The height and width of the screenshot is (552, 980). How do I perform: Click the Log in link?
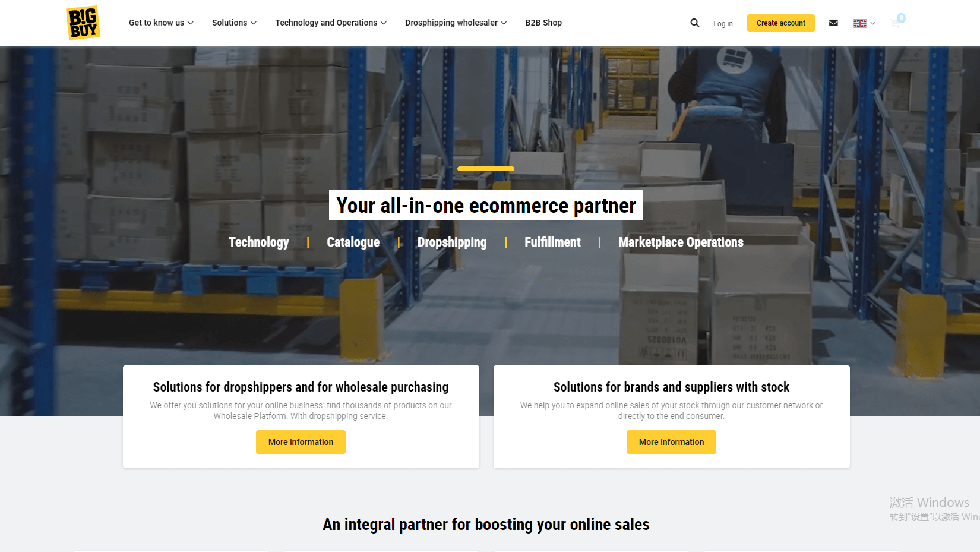click(723, 24)
